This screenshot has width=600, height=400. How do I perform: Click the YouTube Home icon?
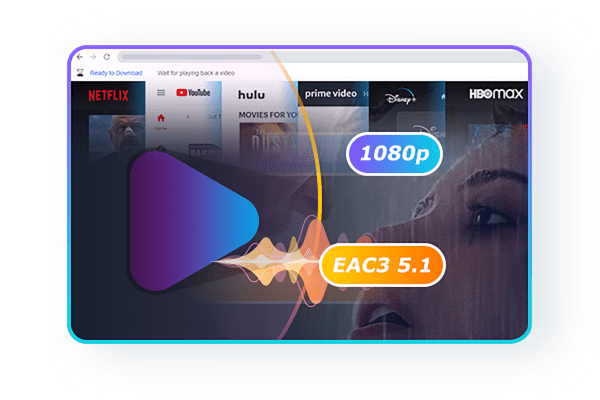[x=161, y=118]
